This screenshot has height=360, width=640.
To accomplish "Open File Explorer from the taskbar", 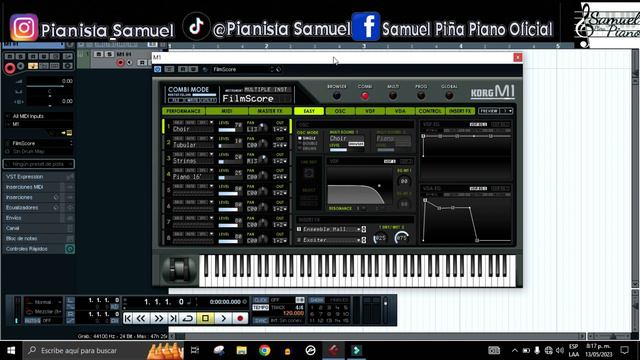I will click(x=242, y=350).
